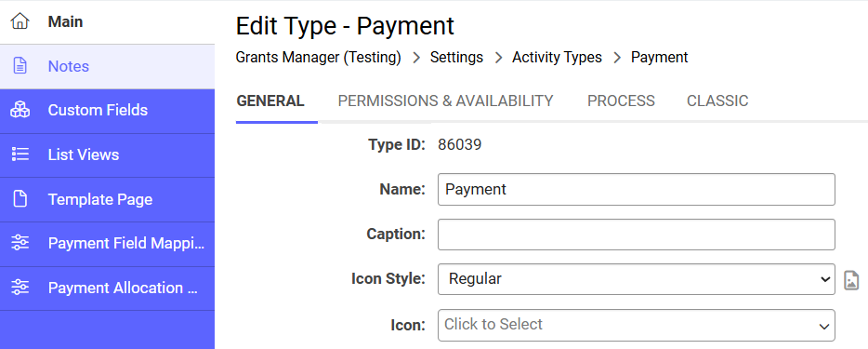Viewport: 868px width, 349px height.
Task: Follow the Grants Manager (Testing) breadcrumb link
Action: (x=319, y=57)
